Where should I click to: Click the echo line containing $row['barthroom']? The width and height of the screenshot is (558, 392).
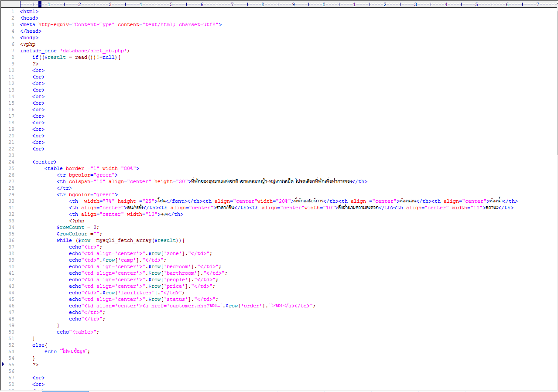click(147, 273)
